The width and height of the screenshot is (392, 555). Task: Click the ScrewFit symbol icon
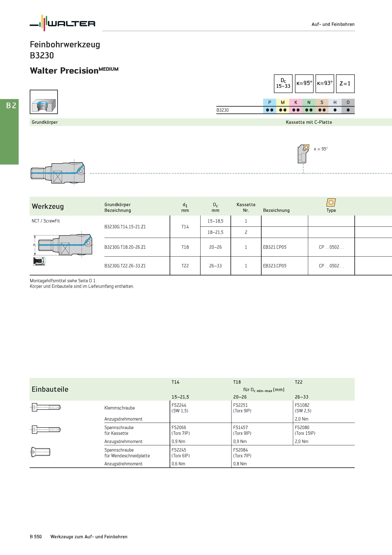click(39, 261)
